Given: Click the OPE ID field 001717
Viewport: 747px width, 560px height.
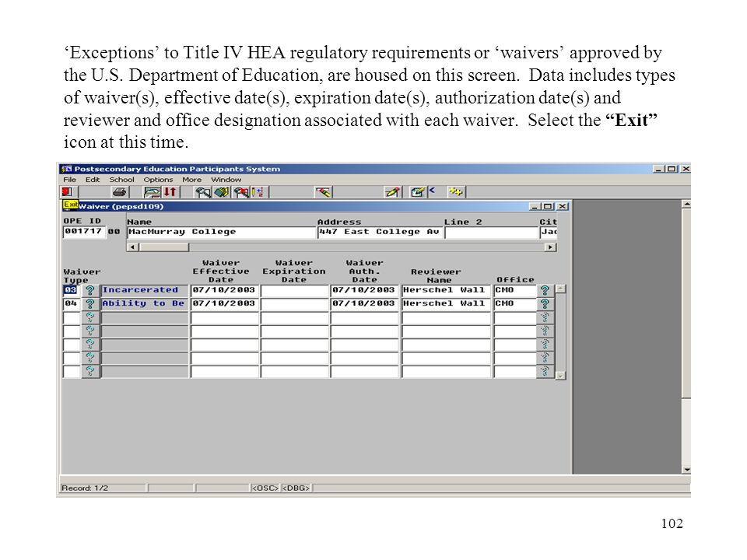Looking at the screenshot, I should [x=84, y=232].
